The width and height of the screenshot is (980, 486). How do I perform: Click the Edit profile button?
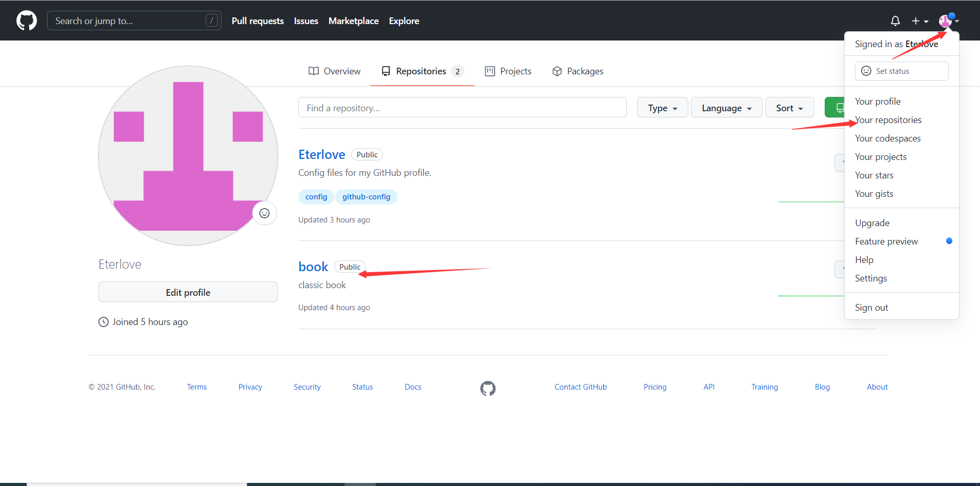[x=188, y=292]
